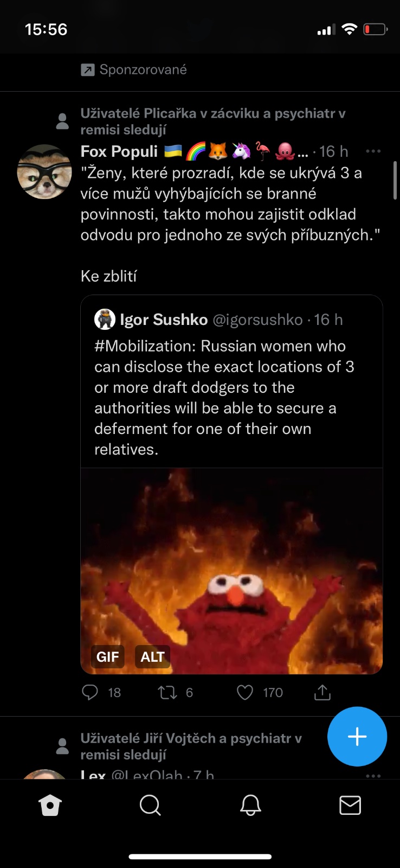Open Direct Messages envelope tab
This screenshot has width=400, height=868.
(350, 806)
